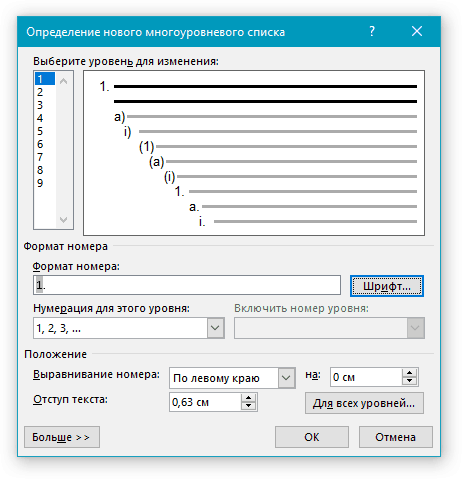Click the help question mark icon
The height and width of the screenshot is (479, 462).
click(372, 32)
